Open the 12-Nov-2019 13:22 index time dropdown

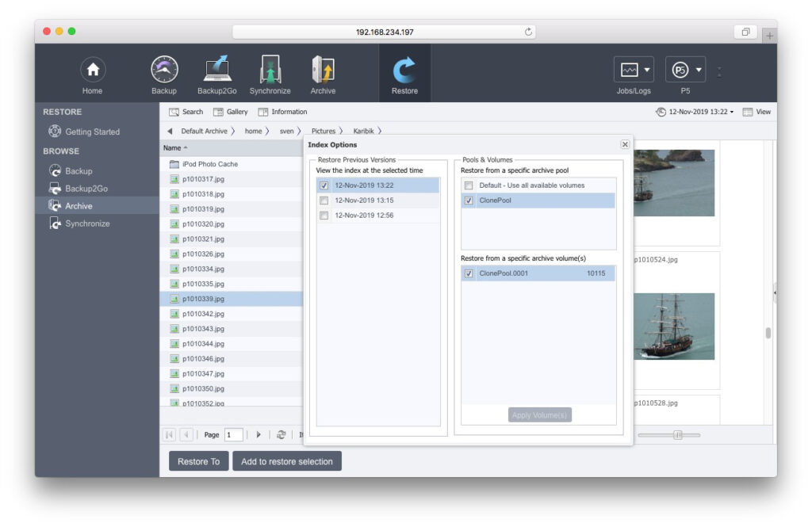pos(695,112)
